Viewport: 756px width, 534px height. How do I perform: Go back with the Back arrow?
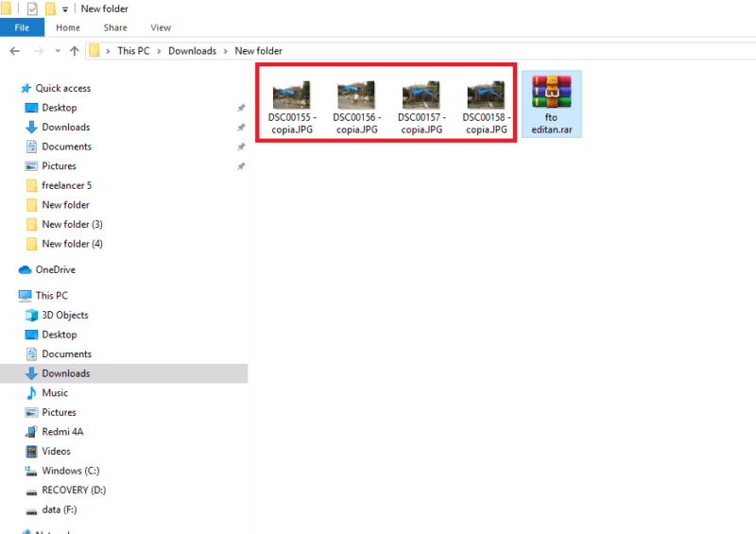click(15, 51)
